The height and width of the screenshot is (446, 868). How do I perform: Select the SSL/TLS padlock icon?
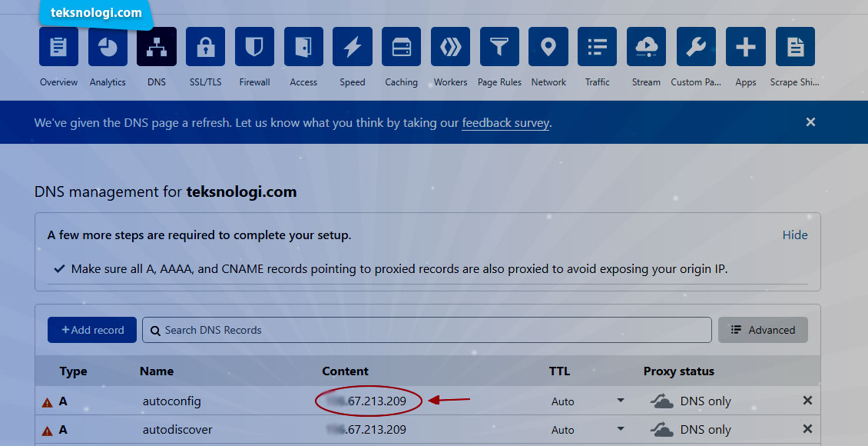pyautogui.click(x=205, y=46)
